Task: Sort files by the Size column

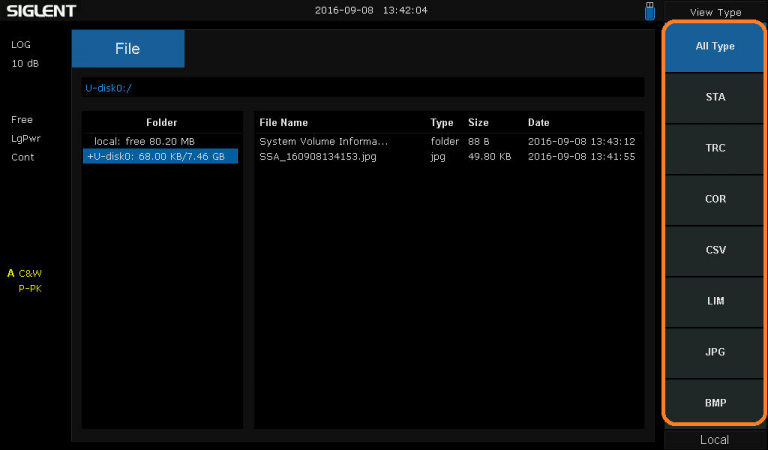Action: tap(478, 122)
